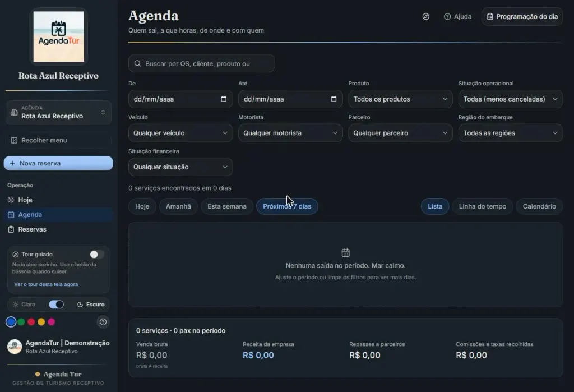Open the Parceiro dropdown
574x392 pixels.
pos(400,133)
